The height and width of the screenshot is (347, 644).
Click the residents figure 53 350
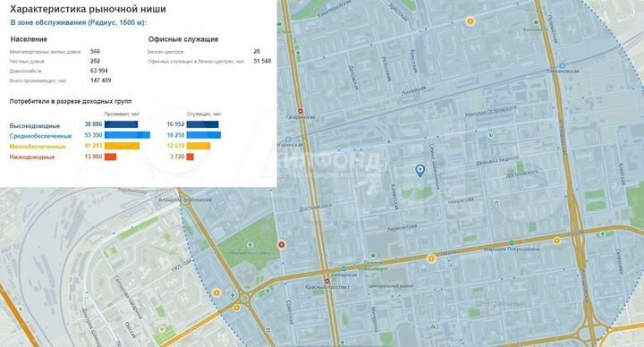tap(93, 135)
